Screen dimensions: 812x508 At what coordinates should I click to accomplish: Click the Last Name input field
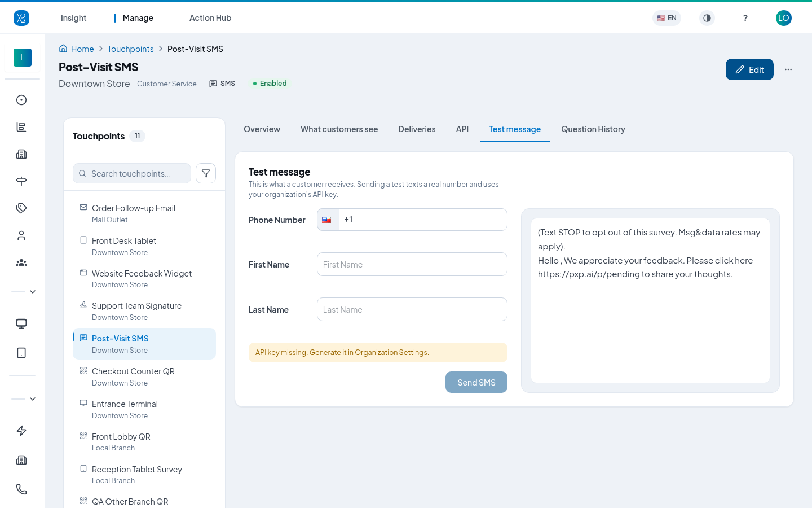click(412, 309)
